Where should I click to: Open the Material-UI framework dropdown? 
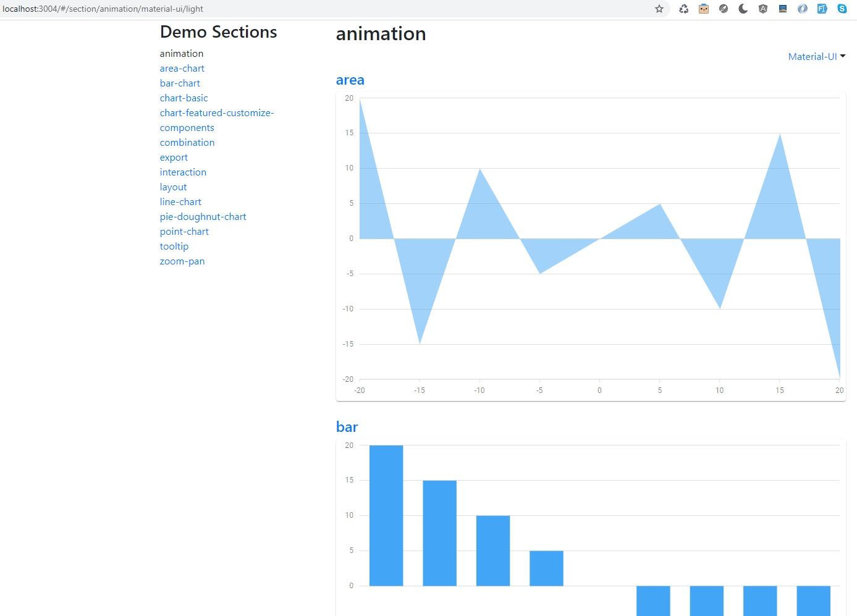pyautogui.click(x=816, y=56)
